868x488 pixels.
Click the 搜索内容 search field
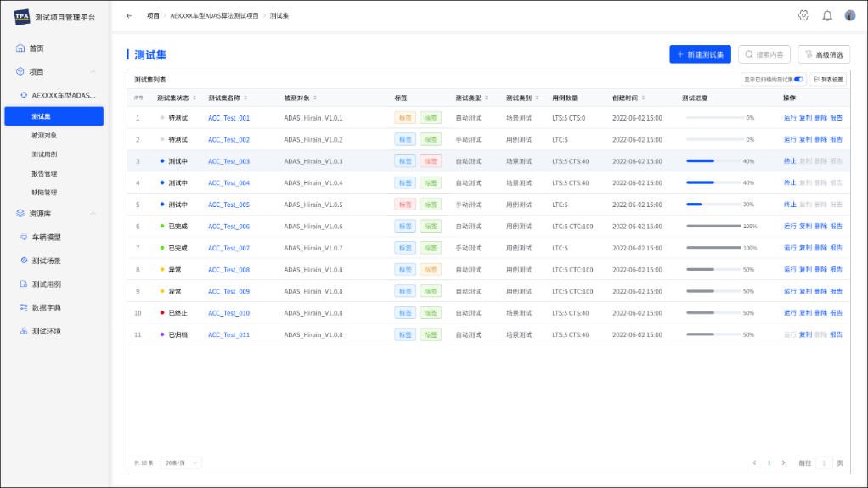pyautogui.click(x=764, y=54)
